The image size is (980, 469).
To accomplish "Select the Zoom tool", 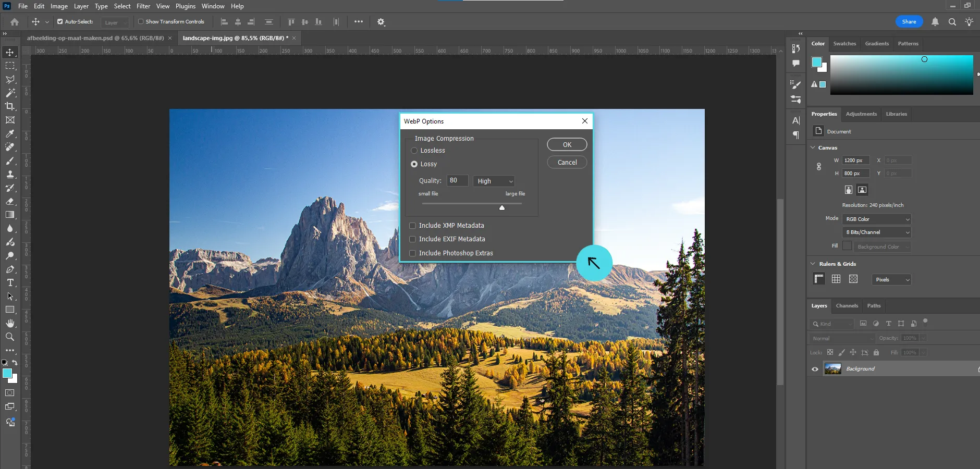I will 10,337.
